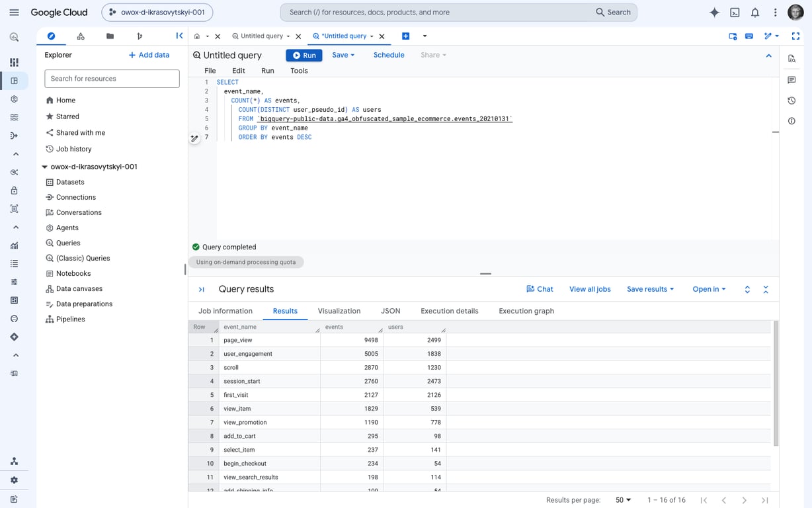This screenshot has height=508, width=812.
Task: Switch to Job information tab
Action: coord(225,311)
